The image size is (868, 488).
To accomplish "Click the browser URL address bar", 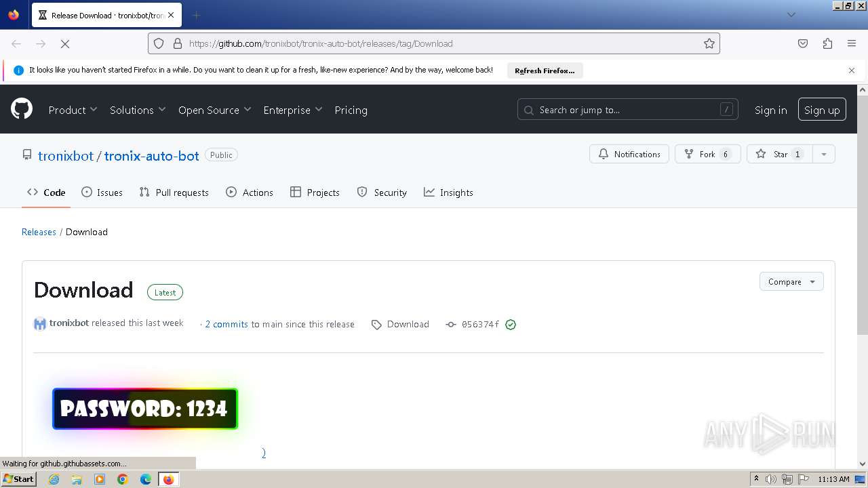I will click(x=434, y=43).
